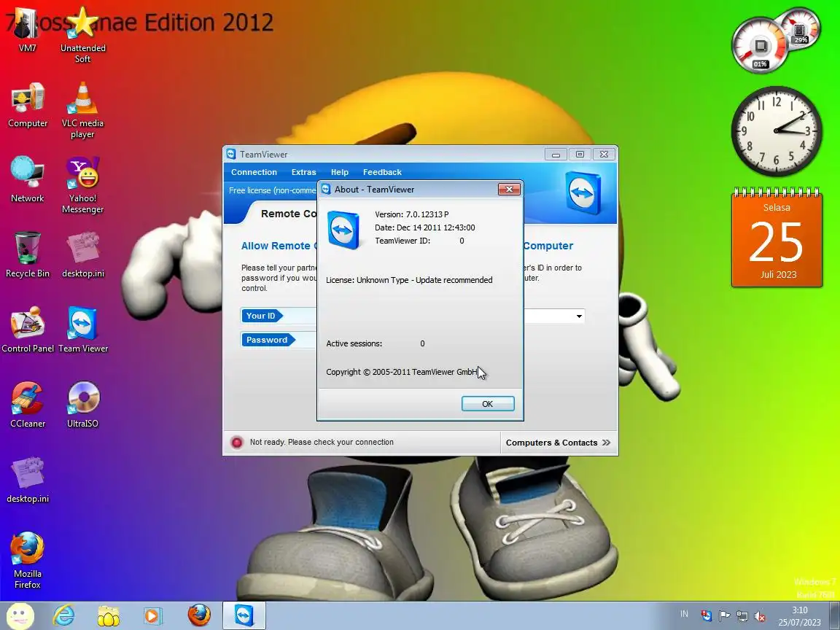The width and height of the screenshot is (840, 630).
Task: Open the Connection menu
Action: (254, 172)
